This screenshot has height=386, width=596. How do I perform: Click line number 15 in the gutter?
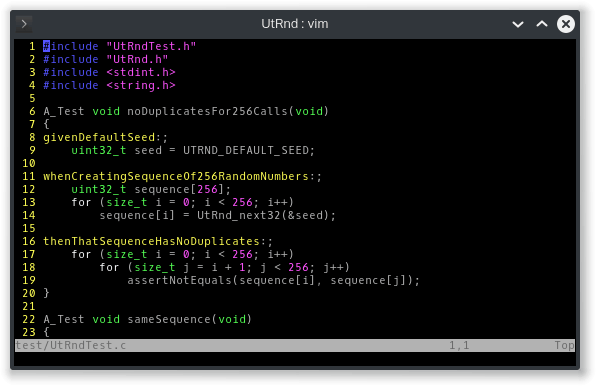(x=29, y=228)
